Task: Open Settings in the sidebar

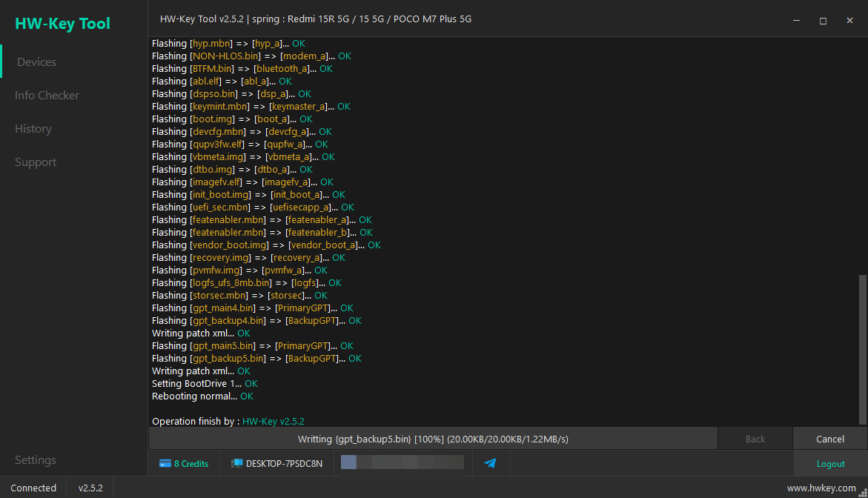Action: (x=36, y=459)
